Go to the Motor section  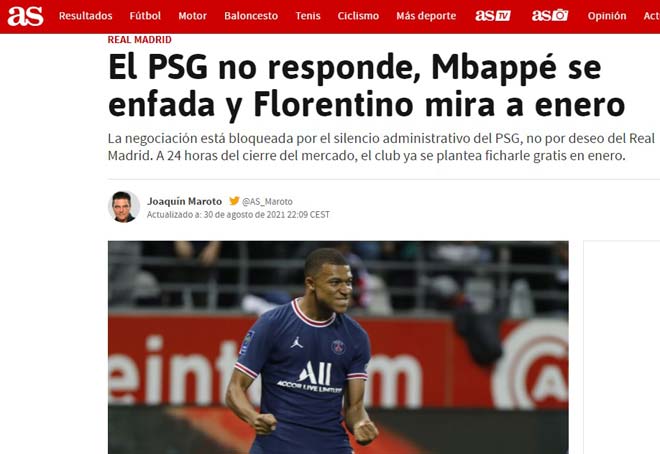coord(192,16)
